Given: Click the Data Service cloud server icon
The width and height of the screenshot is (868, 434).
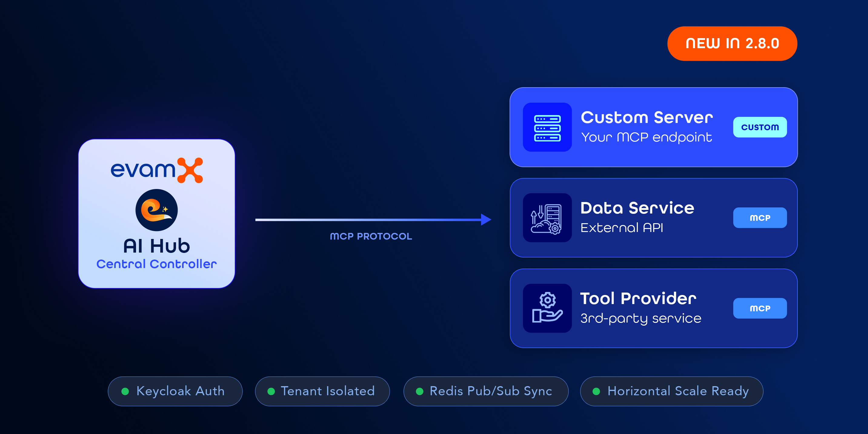Looking at the screenshot, I should tap(547, 218).
